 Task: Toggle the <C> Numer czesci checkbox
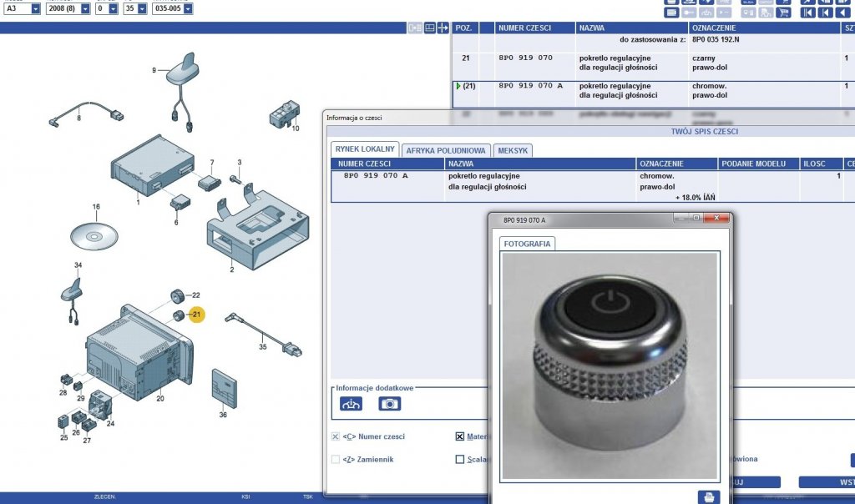click(x=336, y=436)
